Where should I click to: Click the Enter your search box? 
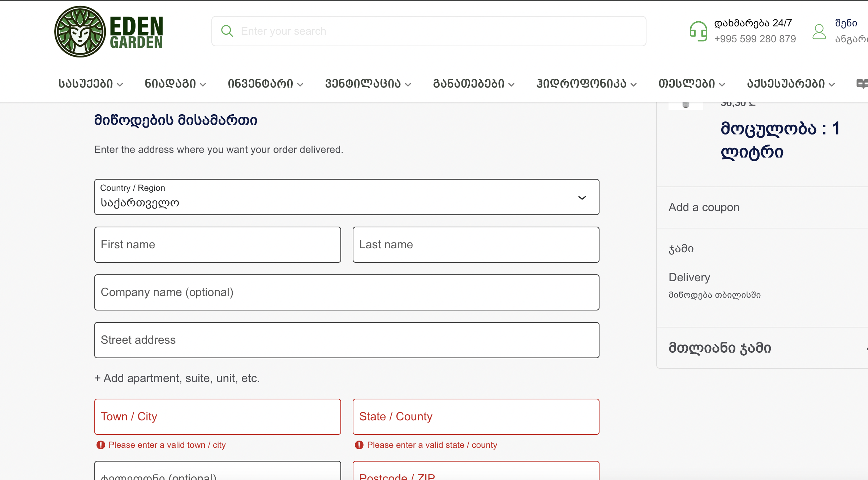tap(434, 31)
